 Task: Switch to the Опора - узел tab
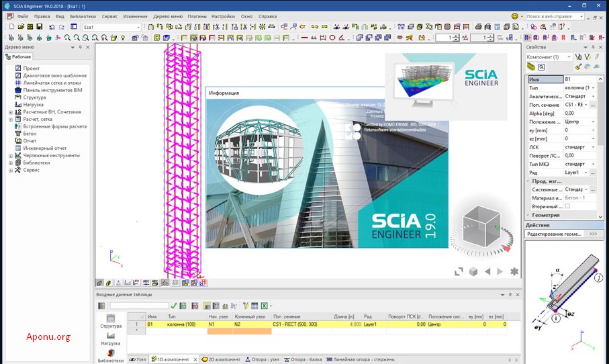(x=262, y=359)
